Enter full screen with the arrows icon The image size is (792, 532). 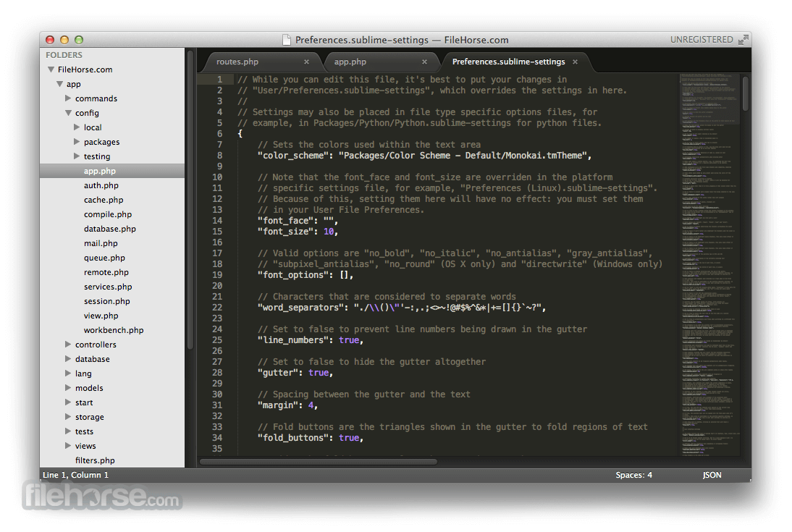(x=743, y=39)
